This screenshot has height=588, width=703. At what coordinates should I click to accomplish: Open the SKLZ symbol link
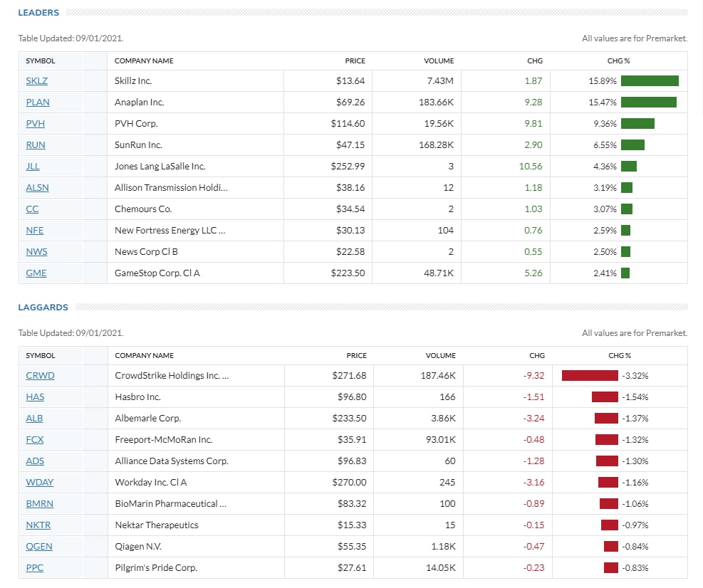coord(36,80)
